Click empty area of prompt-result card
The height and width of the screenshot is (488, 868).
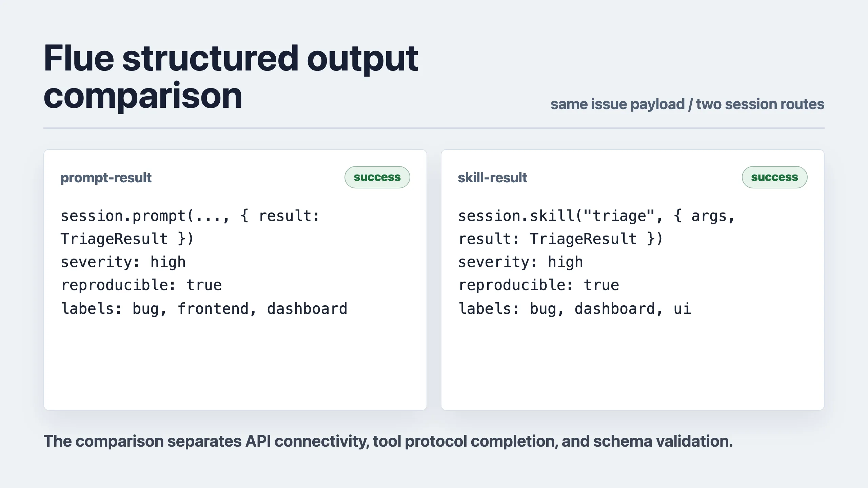tap(235, 364)
